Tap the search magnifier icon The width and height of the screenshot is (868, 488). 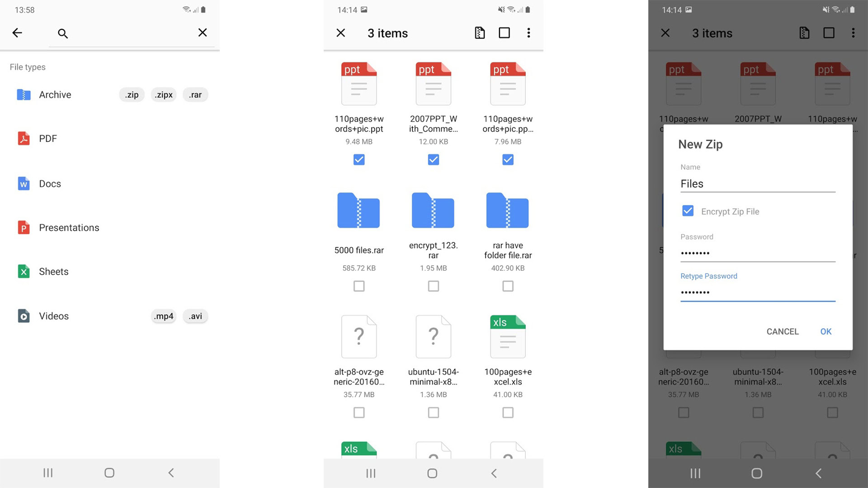click(x=63, y=33)
